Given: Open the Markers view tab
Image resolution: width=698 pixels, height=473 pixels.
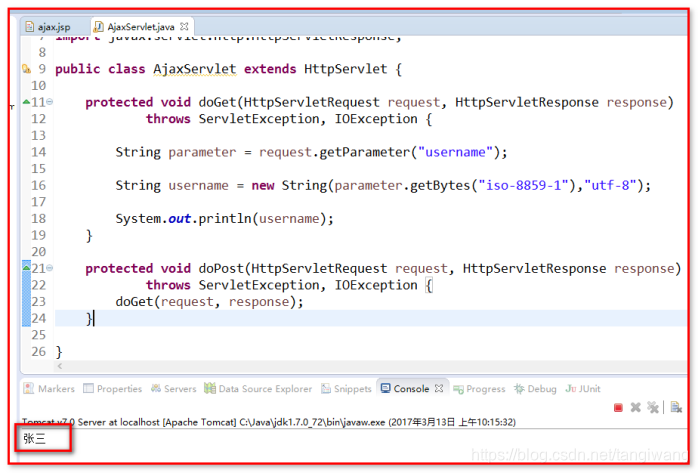Looking at the screenshot, I should pos(49,388).
